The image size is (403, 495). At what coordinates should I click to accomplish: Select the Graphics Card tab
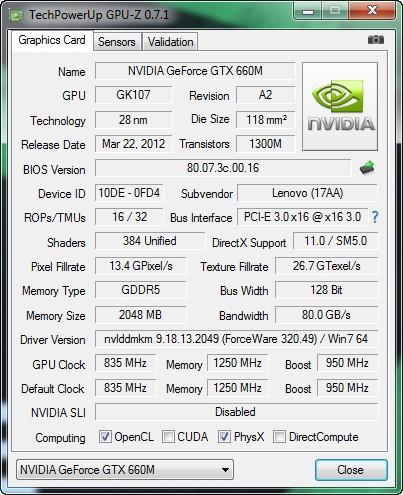point(52,40)
